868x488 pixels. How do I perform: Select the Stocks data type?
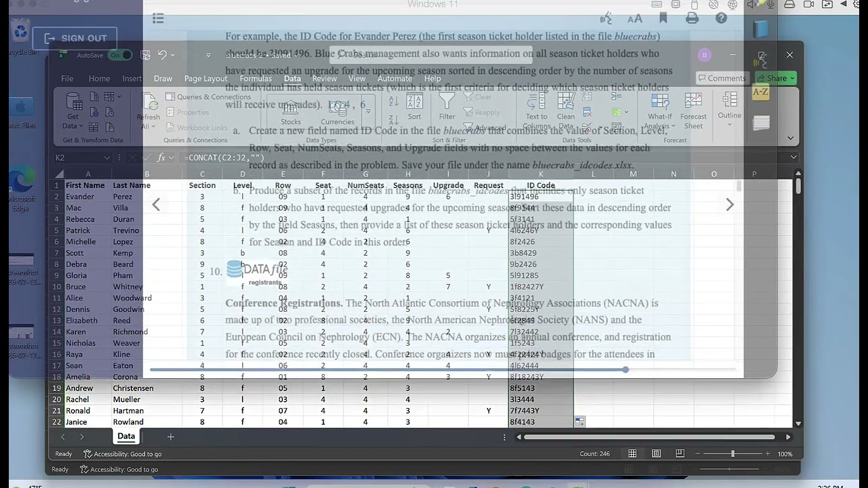click(x=290, y=113)
